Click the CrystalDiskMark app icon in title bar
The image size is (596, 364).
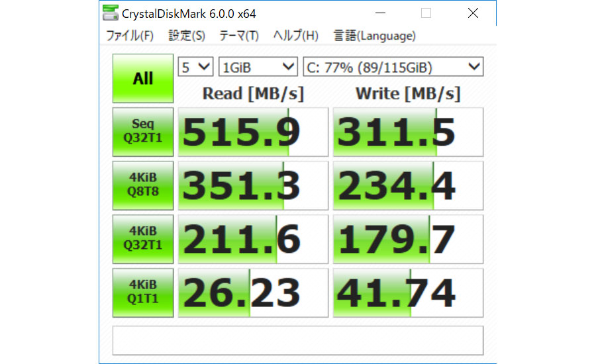pos(111,13)
